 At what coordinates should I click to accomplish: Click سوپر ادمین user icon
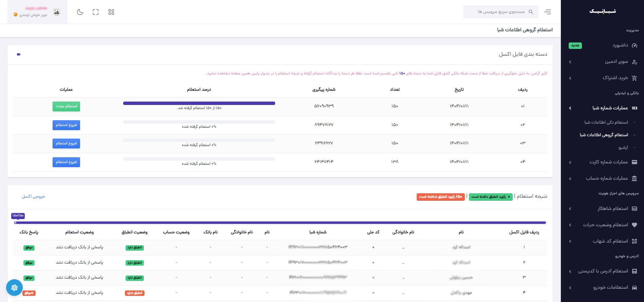pos(634,62)
